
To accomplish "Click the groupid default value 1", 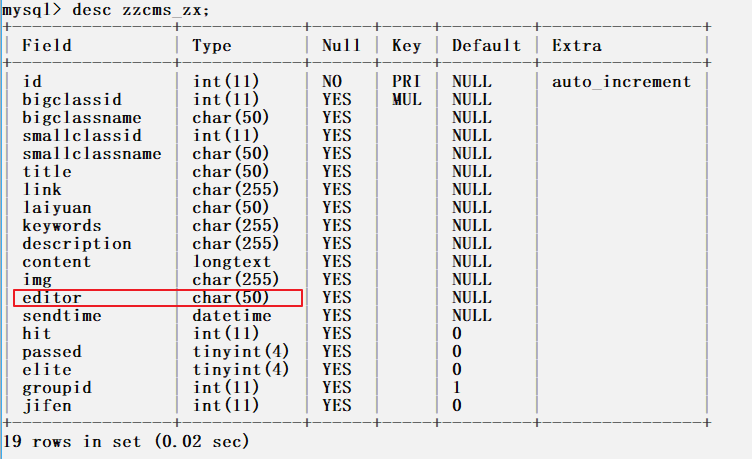I will point(457,388).
